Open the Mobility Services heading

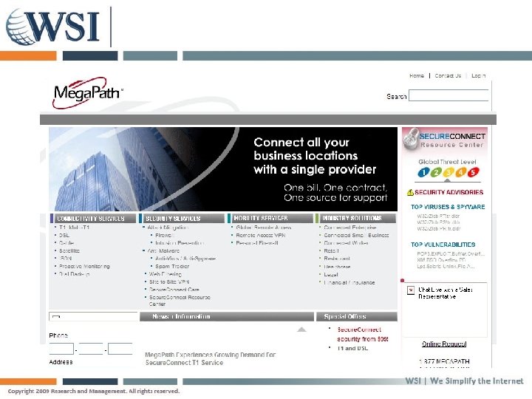click(270, 218)
